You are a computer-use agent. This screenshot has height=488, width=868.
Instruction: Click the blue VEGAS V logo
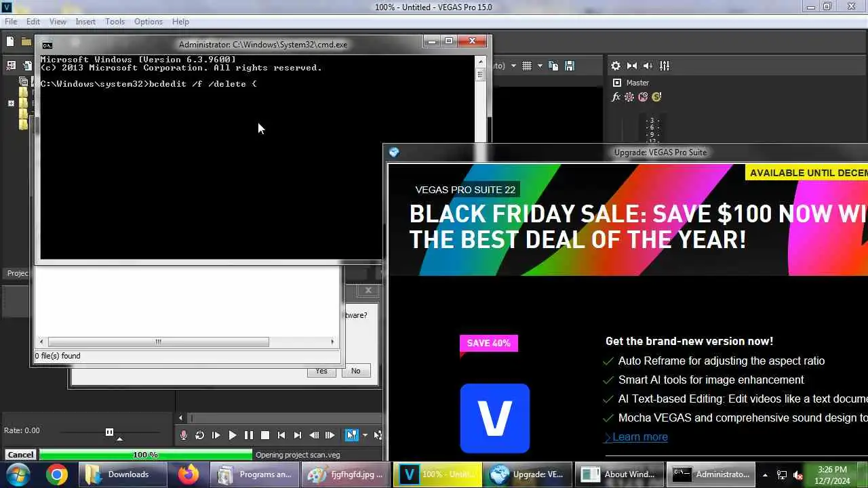(x=494, y=418)
